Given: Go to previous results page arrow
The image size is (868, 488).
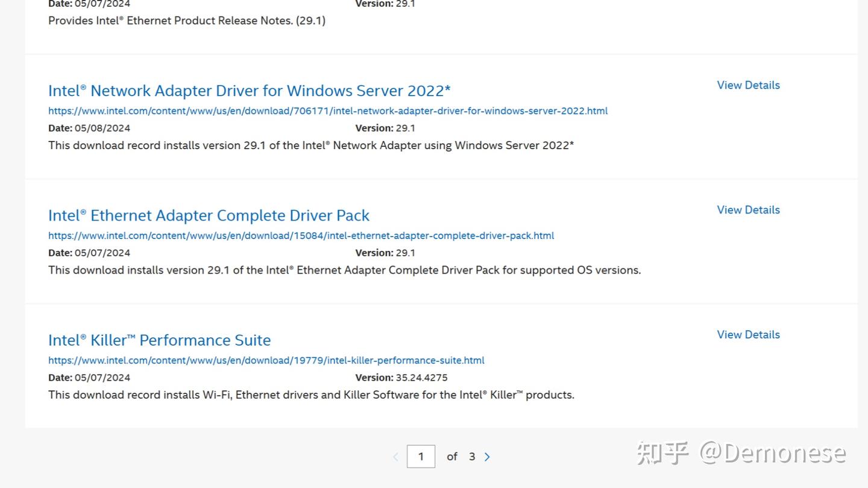Looking at the screenshot, I should click(395, 457).
